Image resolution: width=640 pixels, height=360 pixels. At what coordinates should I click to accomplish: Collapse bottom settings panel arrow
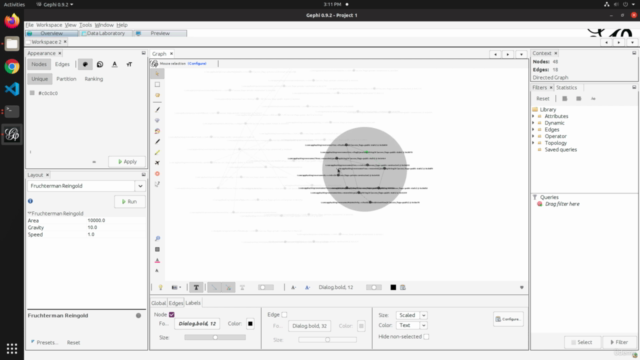coord(522,287)
